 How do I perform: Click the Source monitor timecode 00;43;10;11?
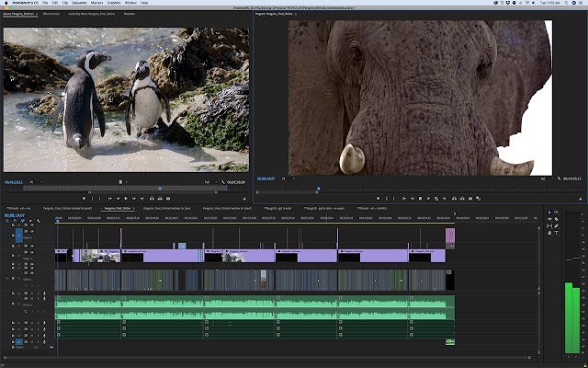pyautogui.click(x=13, y=182)
